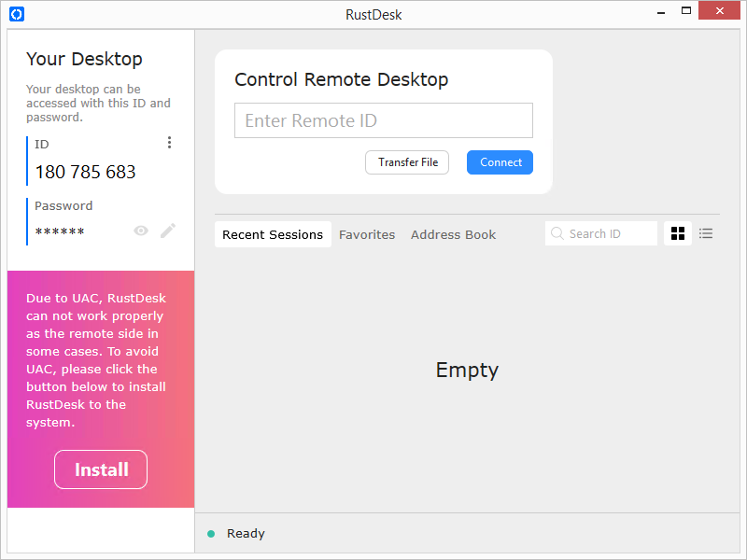Click the masked password asterisks

pyautogui.click(x=60, y=231)
